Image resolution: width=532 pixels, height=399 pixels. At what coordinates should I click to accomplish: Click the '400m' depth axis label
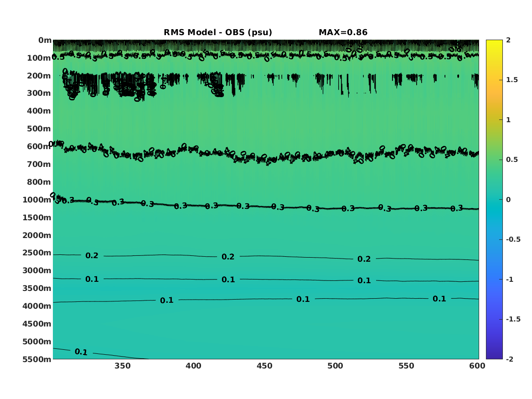coord(39,111)
